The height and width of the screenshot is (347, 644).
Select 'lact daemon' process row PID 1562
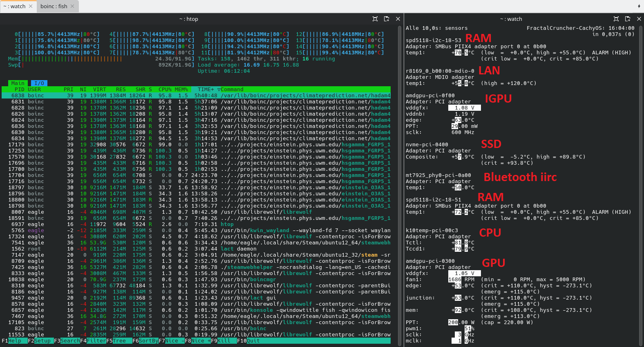point(196,249)
